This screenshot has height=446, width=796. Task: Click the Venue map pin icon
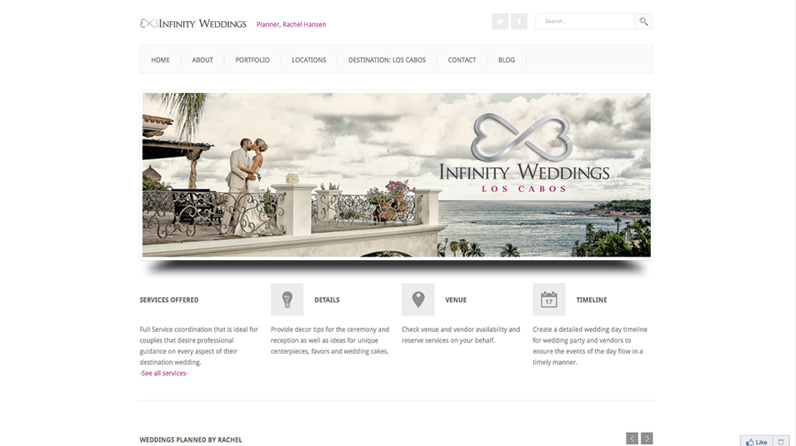coord(418,299)
